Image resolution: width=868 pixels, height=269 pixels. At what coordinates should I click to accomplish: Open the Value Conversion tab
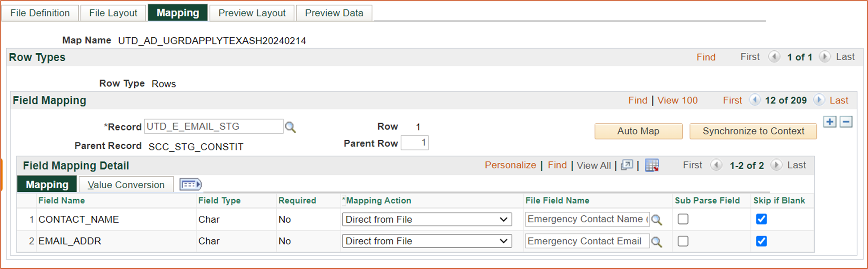126,185
